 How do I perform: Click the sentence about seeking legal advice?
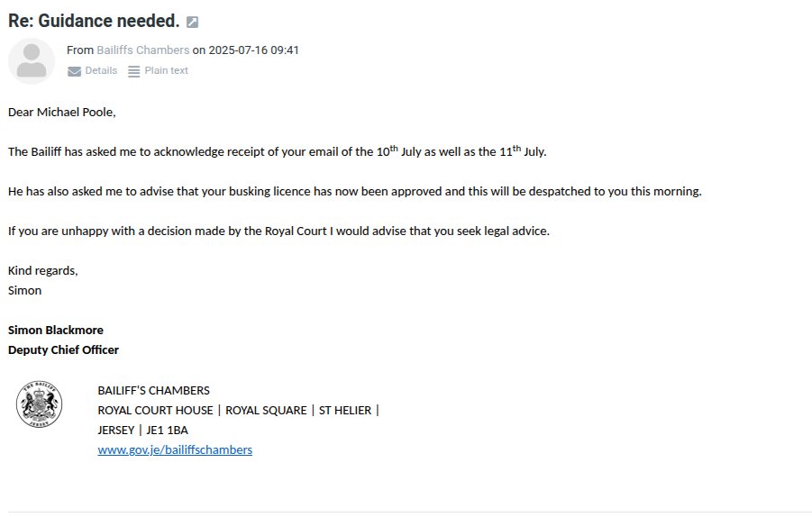[278, 231]
